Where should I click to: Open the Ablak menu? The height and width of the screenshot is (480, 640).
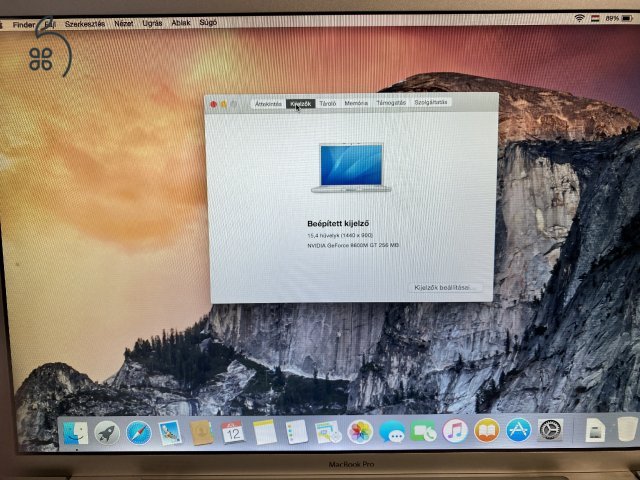[181, 22]
